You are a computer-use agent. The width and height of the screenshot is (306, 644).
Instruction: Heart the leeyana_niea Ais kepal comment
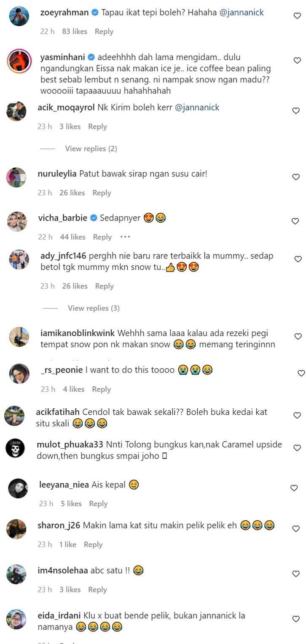click(x=294, y=488)
